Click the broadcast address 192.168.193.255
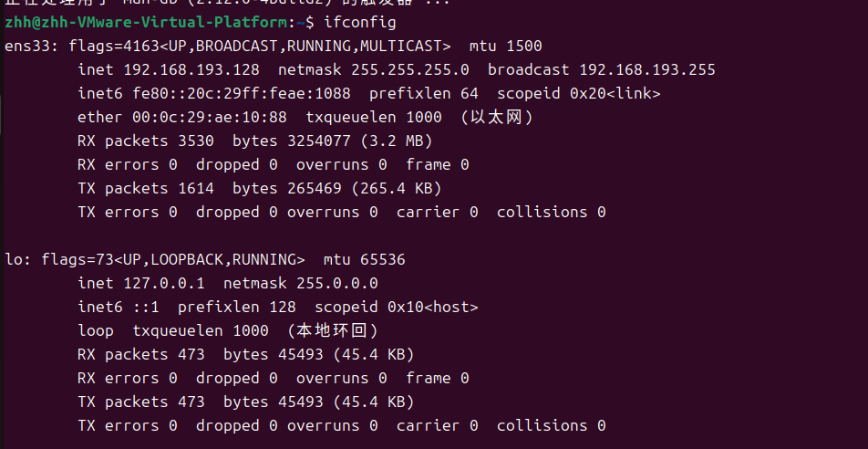This screenshot has width=868, height=449. pyautogui.click(x=646, y=69)
